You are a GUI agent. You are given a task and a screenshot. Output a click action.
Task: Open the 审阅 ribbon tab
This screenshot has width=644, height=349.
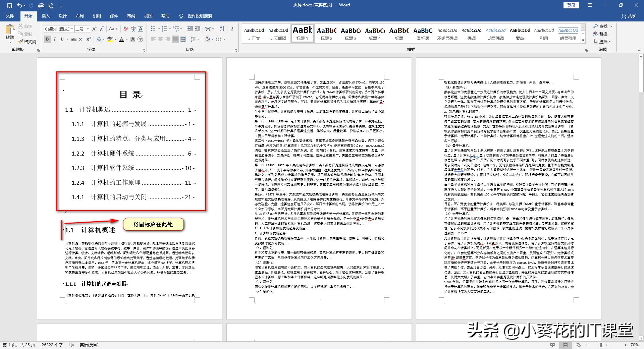point(131,16)
